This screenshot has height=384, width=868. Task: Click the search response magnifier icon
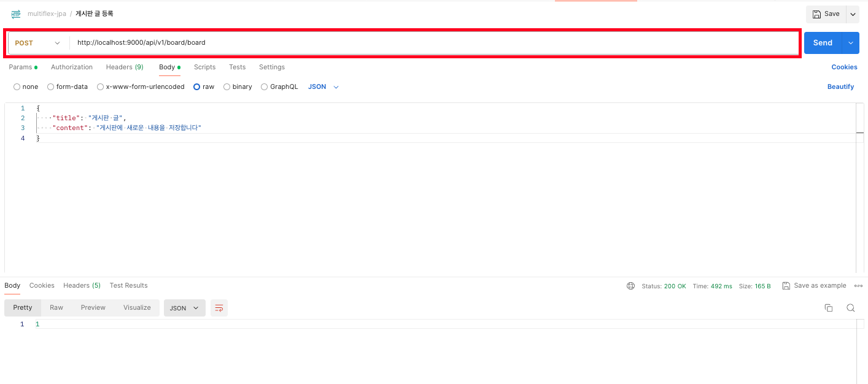click(x=850, y=308)
